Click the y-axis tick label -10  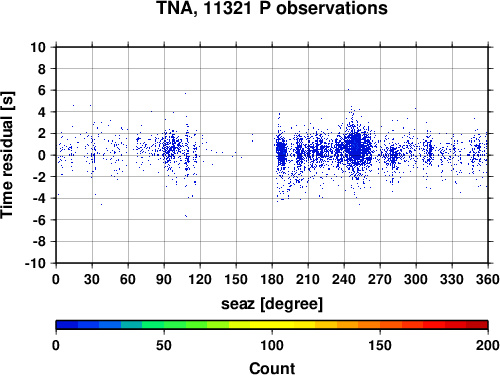35,263
